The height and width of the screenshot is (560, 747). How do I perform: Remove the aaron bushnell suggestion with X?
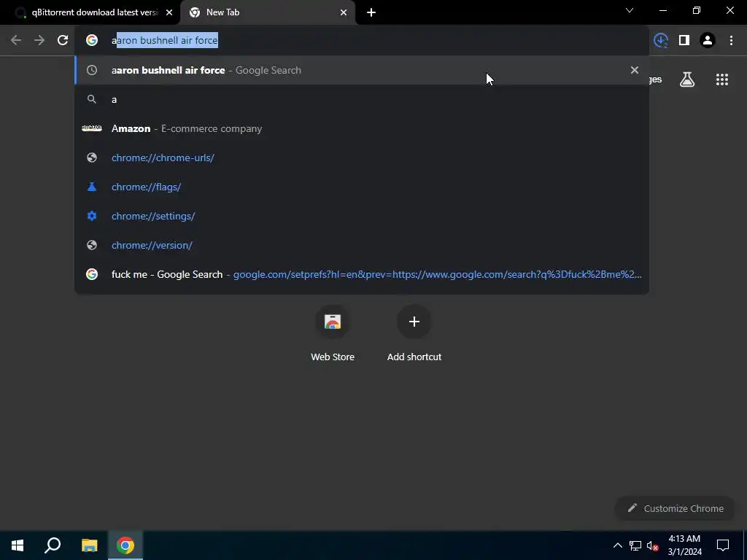tap(635, 71)
